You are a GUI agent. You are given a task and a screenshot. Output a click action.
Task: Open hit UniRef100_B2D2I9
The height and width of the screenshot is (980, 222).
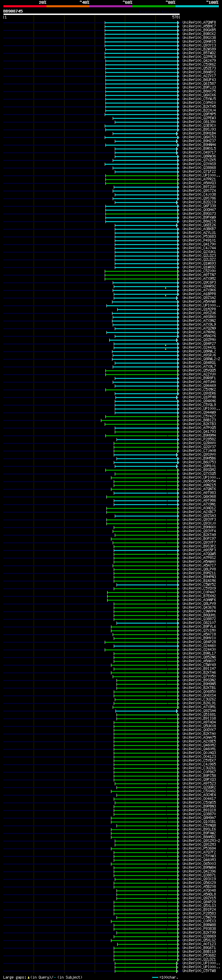click(199, 202)
